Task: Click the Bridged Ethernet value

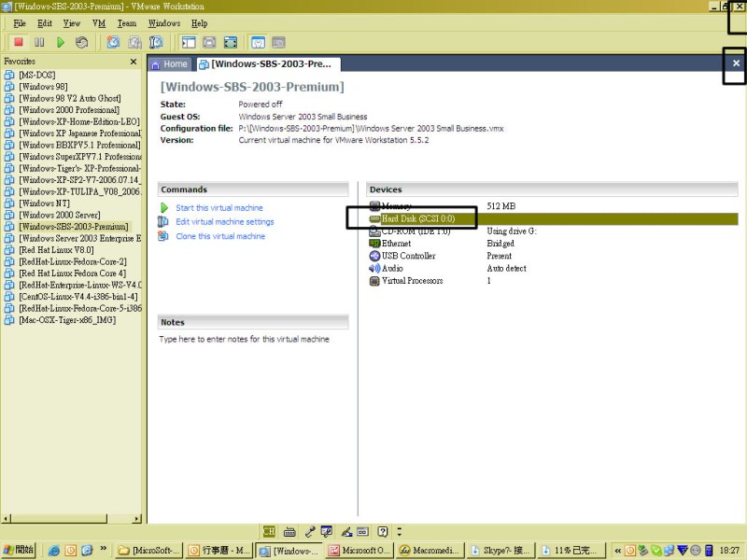Action: coord(500,244)
